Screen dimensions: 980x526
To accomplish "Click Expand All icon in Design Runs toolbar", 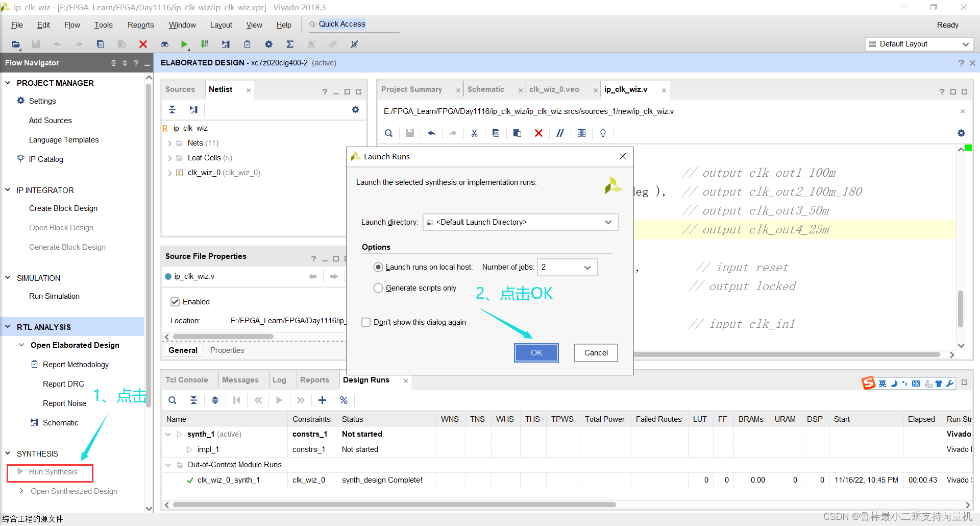I will tap(215, 400).
